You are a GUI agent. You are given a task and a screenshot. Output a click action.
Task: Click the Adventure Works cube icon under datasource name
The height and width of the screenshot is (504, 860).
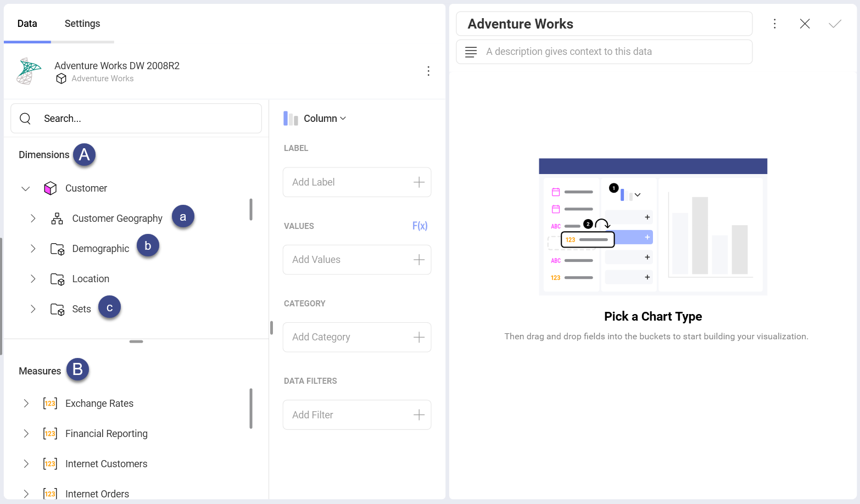(62, 79)
